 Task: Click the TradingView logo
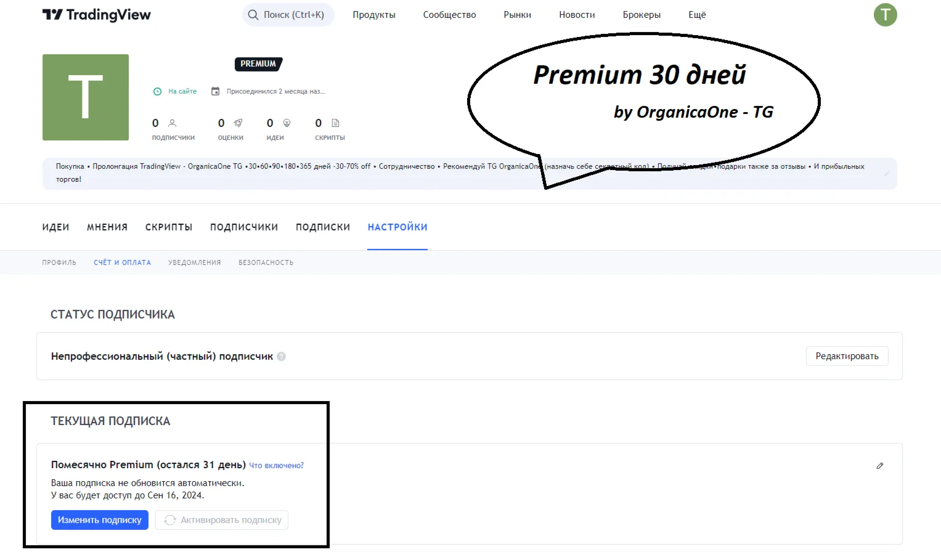pyautogui.click(x=96, y=15)
